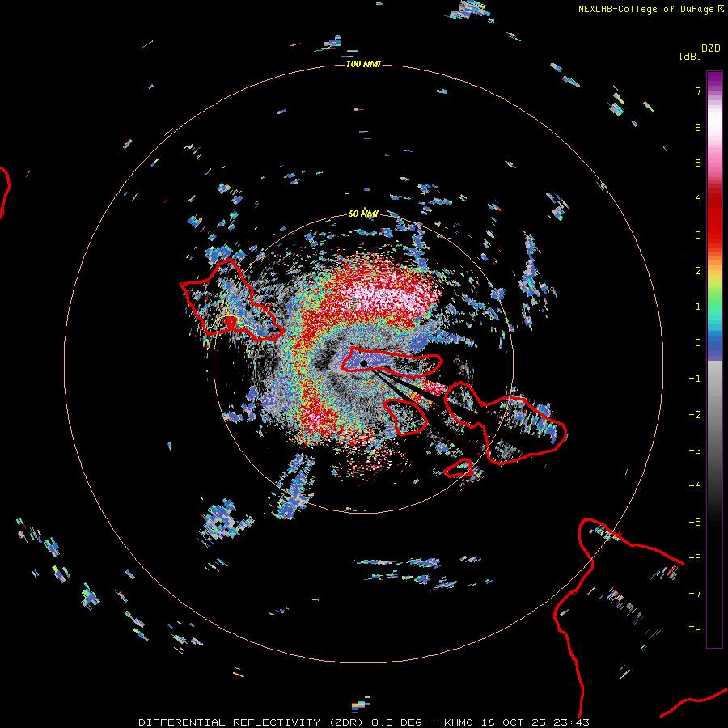Click the 1 value on the scale
This screenshot has width=728, height=728.
(x=698, y=307)
